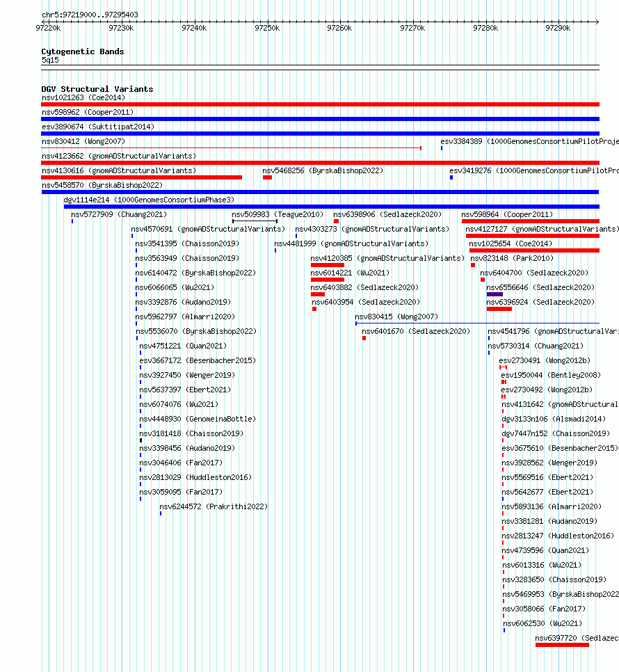Click esv2730492 (Wong2012b) label
Image resolution: width=619 pixels, height=672 pixels.
click(547, 389)
